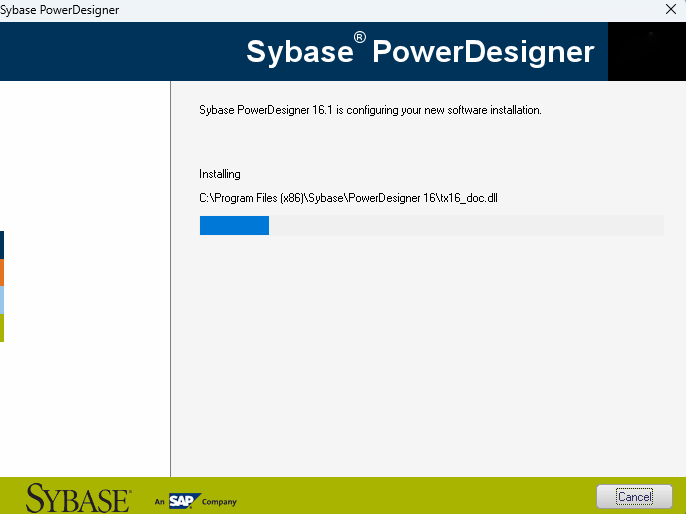Viewport: 686px width, 514px height.
Task: Click the "configuring your new software installation" message
Action: [x=370, y=110]
